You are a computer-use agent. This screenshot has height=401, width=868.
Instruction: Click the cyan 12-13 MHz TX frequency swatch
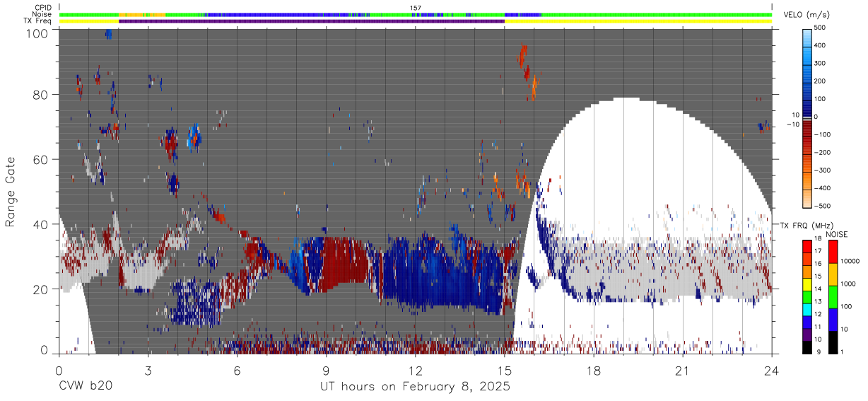[x=807, y=309]
